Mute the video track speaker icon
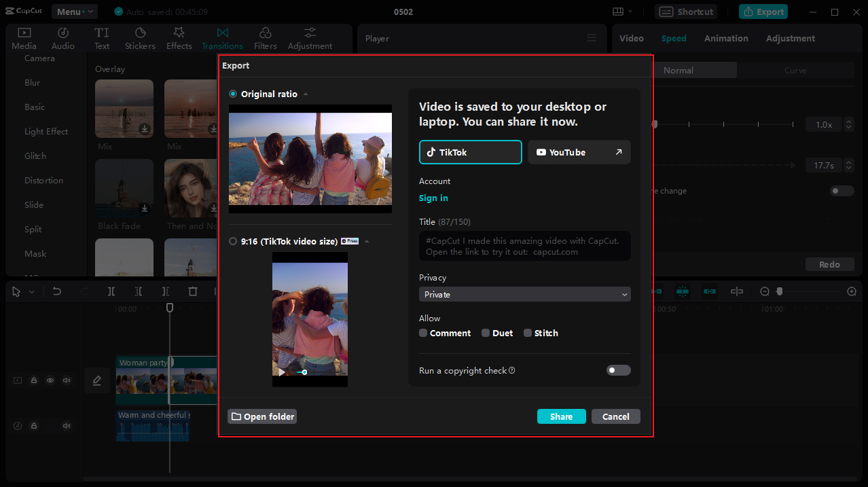This screenshot has height=487, width=868. [x=67, y=381]
